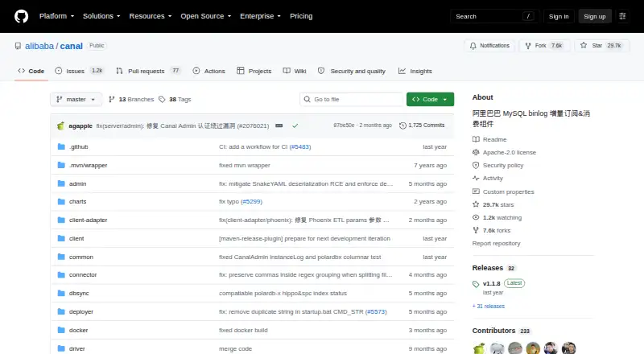Open pull request #5573 link

[x=376, y=311]
